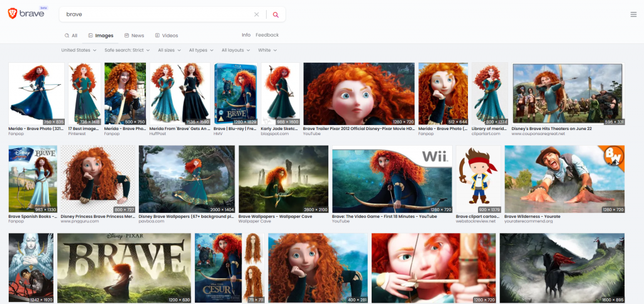Expand the United States region dropdown
The width and height of the screenshot is (644, 304).
click(x=79, y=50)
